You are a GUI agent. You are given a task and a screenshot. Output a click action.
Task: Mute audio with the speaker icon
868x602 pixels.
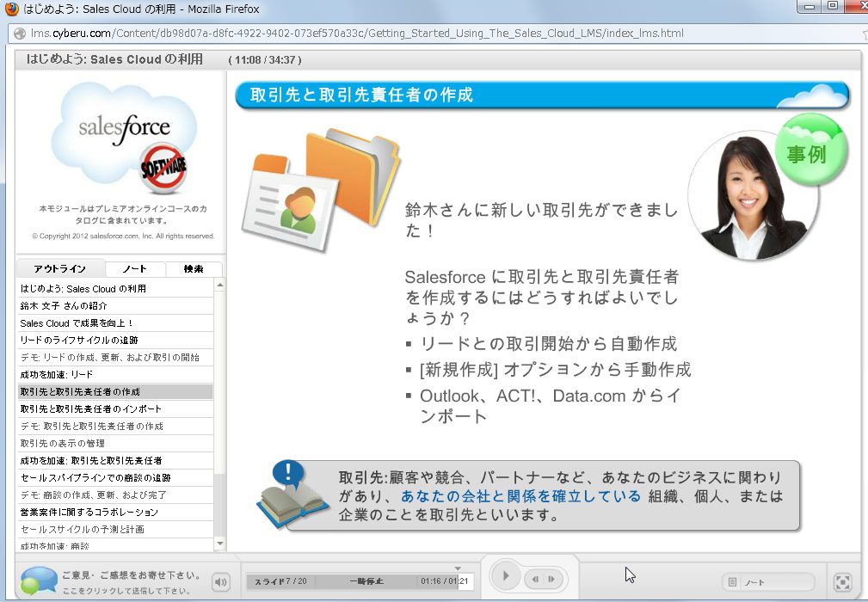point(220,581)
